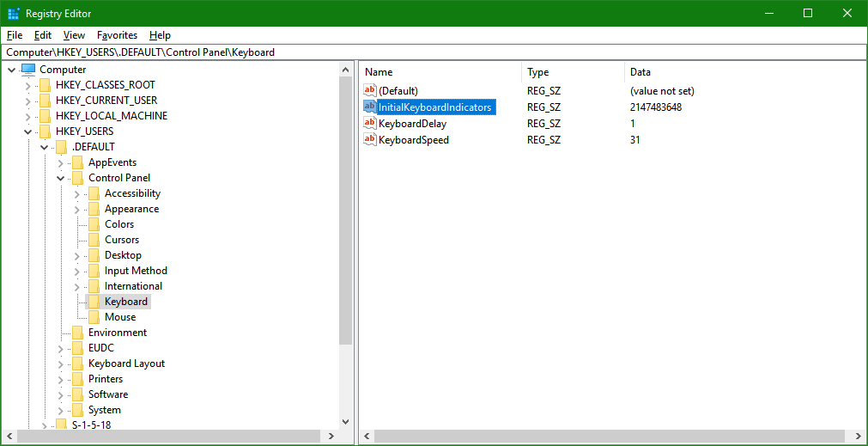Click the Keyboard Layout folder icon

(78, 364)
